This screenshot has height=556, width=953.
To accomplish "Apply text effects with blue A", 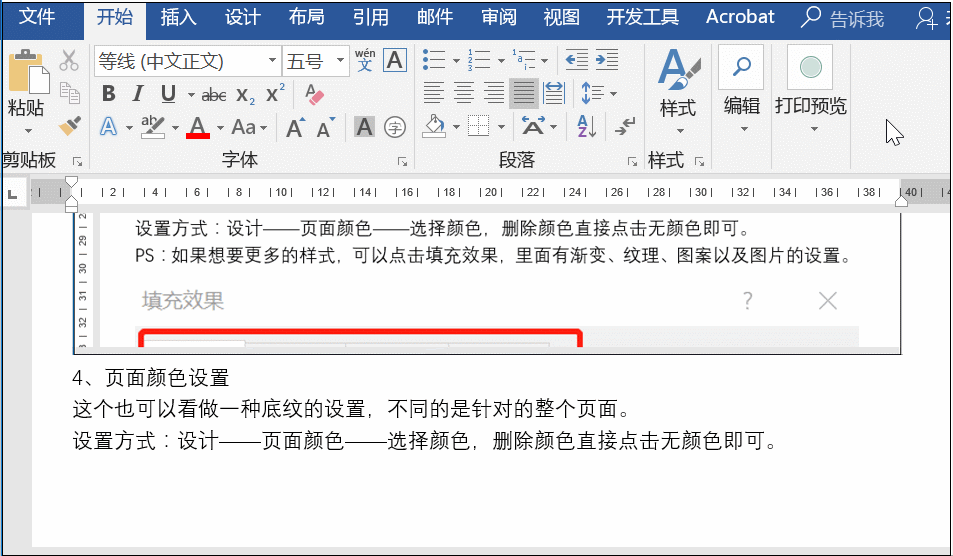I will tap(109, 127).
